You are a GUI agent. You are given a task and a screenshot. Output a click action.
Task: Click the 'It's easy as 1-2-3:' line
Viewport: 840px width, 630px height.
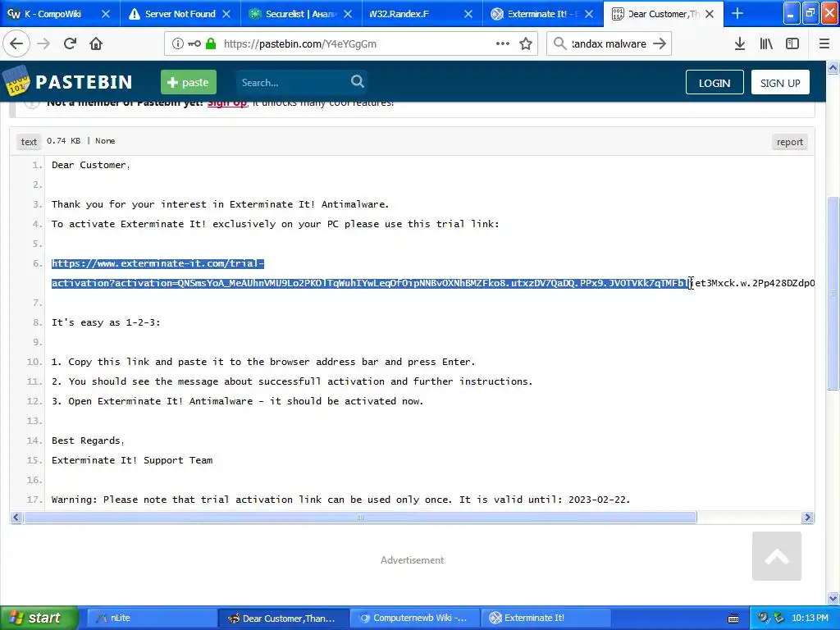tap(106, 322)
